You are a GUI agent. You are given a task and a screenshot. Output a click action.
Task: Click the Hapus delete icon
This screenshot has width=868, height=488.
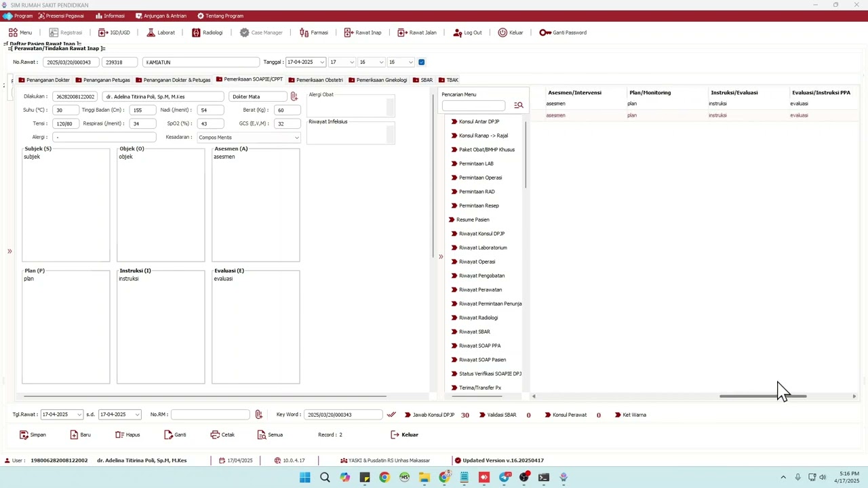tap(119, 434)
